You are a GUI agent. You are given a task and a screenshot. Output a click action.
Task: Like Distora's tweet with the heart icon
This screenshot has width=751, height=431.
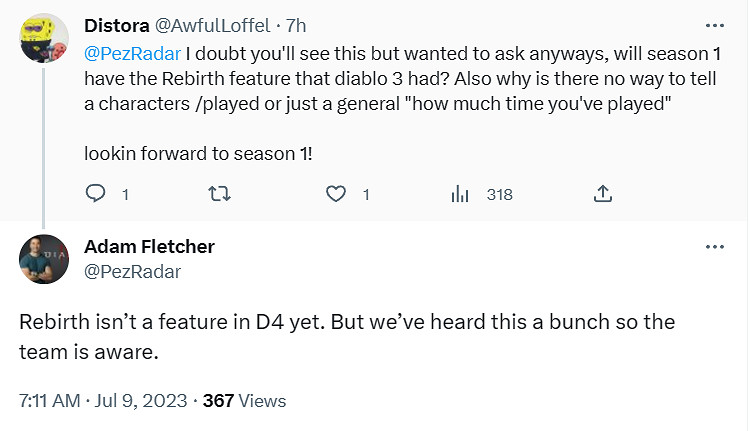point(338,194)
